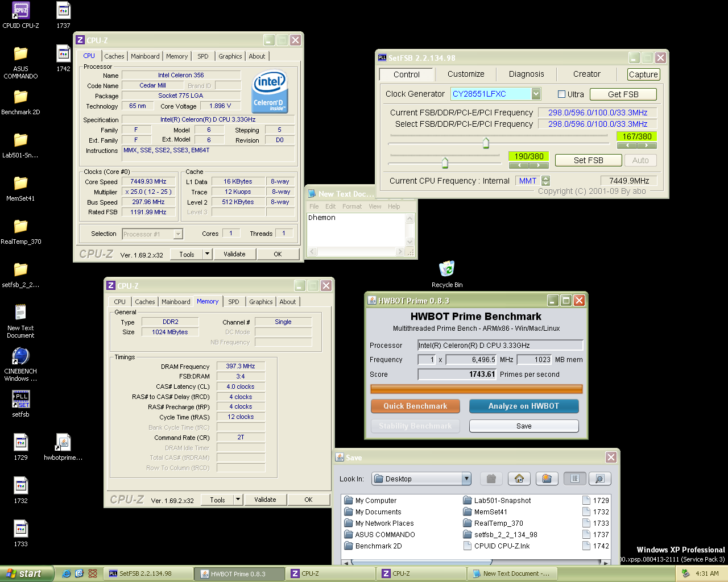Click the left arrow under 167/380 value
The image size is (728, 582).
(627, 145)
